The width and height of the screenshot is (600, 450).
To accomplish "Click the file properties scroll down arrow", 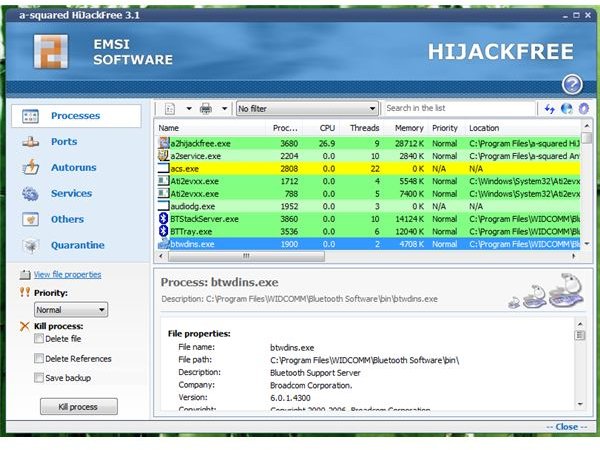I will tap(580, 404).
